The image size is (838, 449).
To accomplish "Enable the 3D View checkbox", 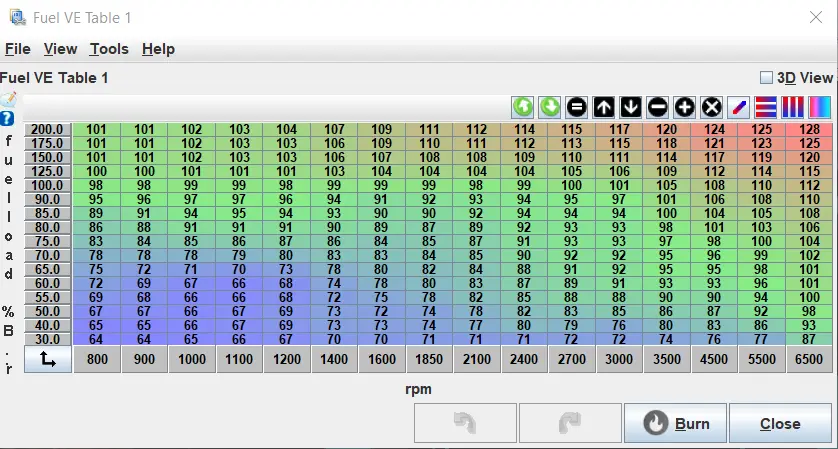I will tap(766, 78).
